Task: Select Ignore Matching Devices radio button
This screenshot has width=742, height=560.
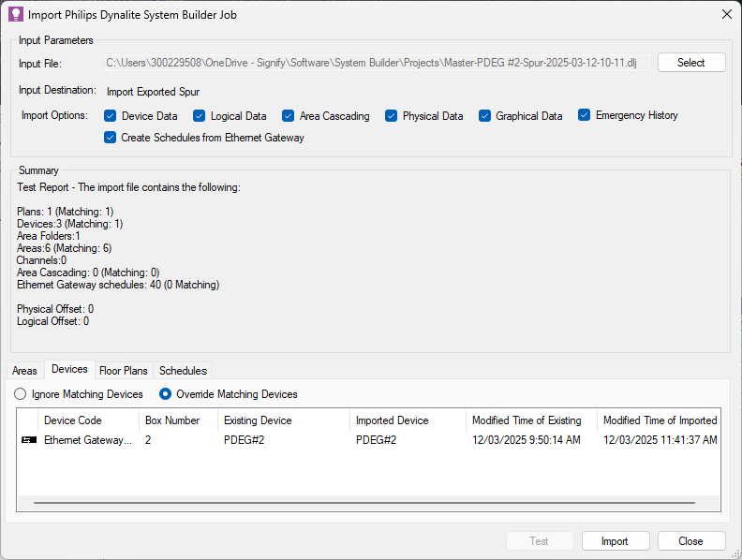Action: point(21,394)
